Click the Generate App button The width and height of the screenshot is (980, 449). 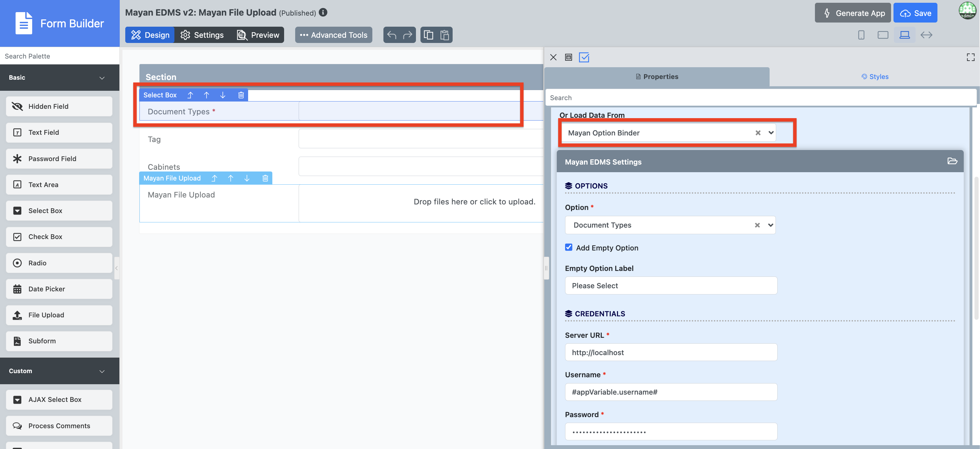(853, 13)
